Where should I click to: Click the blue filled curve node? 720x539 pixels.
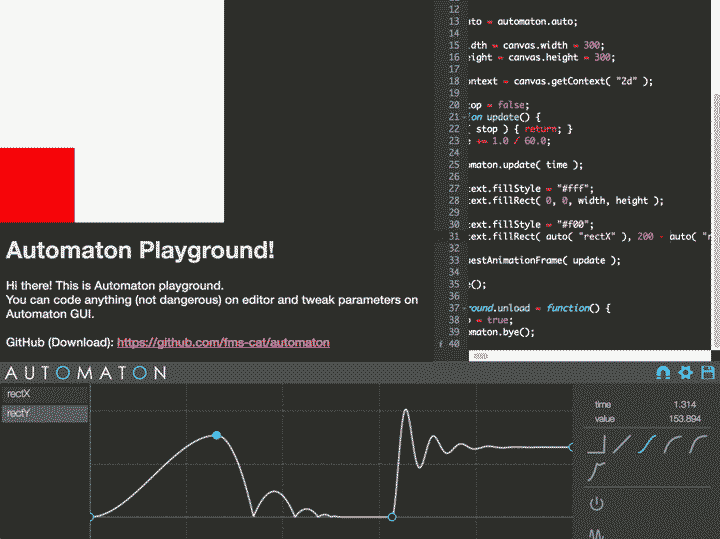(217, 435)
